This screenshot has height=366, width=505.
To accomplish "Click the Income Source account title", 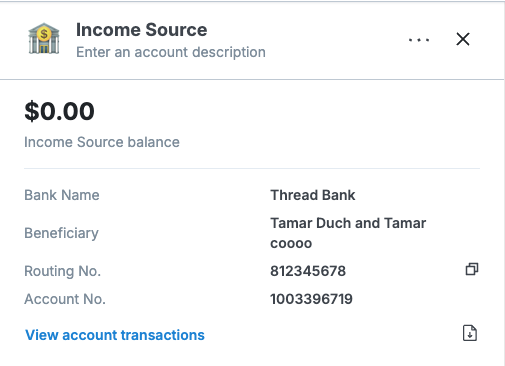I will coord(142,30).
